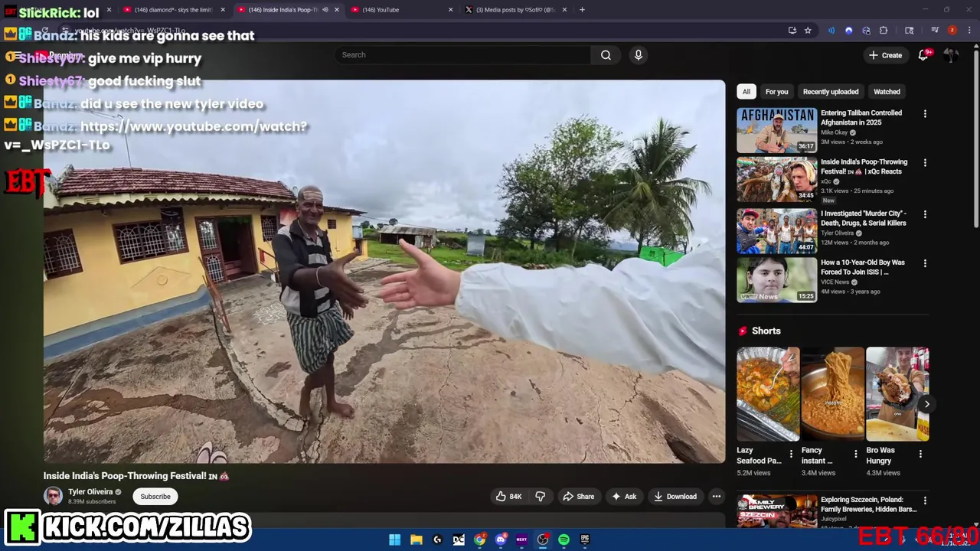Switch to diamond skys the limit tab
980x551 pixels.
pyautogui.click(x=173, y=10)
